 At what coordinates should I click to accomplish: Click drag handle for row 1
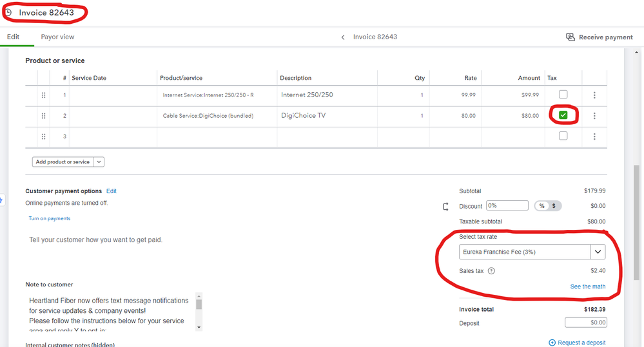tap(44, 95)
